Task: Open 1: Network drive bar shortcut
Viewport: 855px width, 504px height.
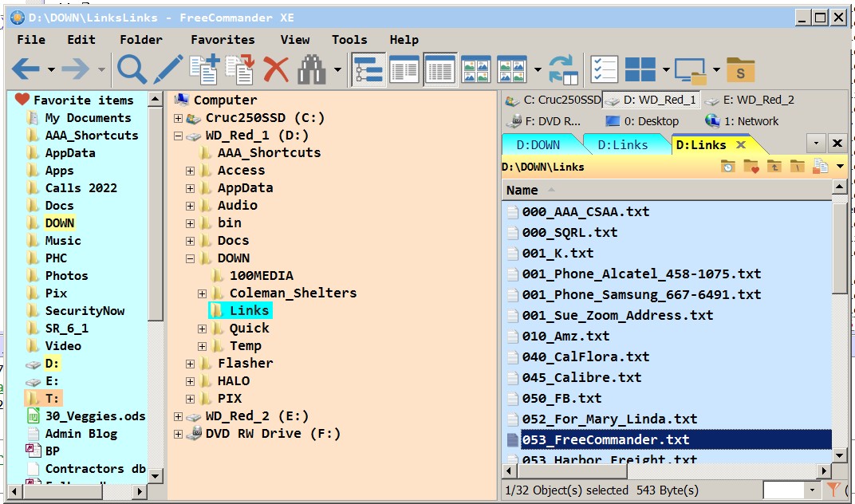Action: click(742, 121)
